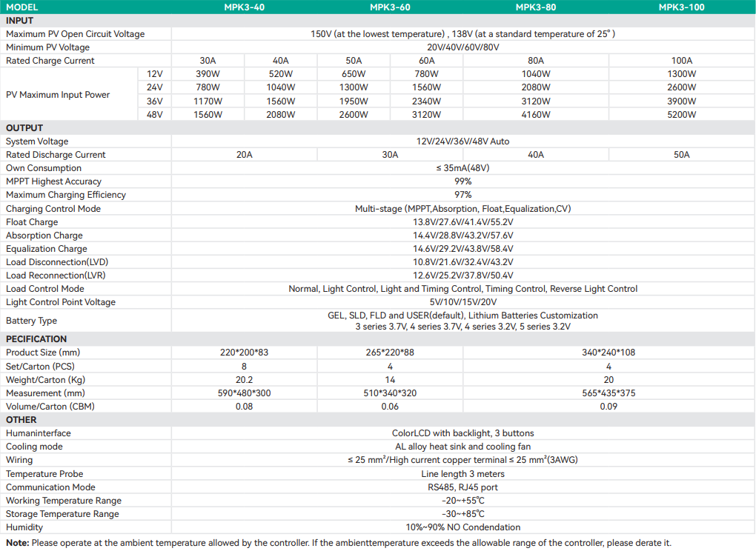Select the OUTPUT section heading
This screenshot has height=554, width=756.
pos(24,128)
